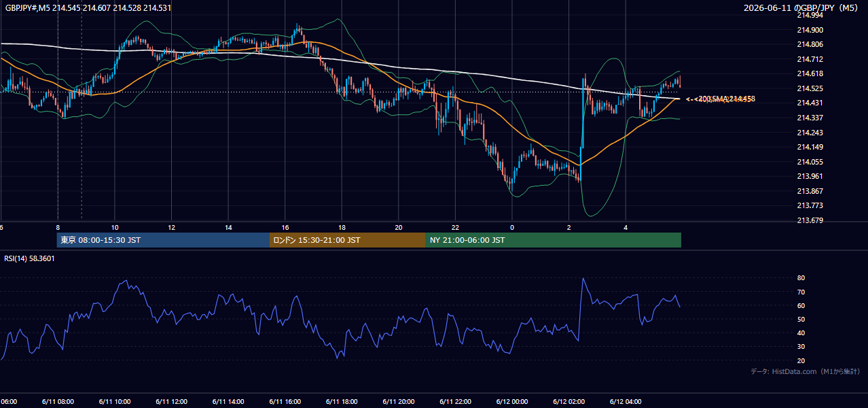The width and height of the screenshot is (868, 408).
Task: Click the 6/12 00:00 bottom date label
Action: pyautogui.click(x=512, y=402)
